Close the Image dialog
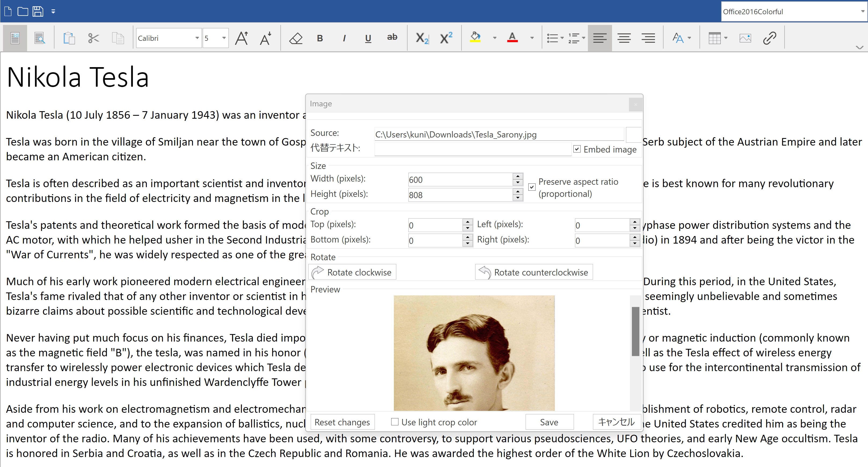 (635, 104)
